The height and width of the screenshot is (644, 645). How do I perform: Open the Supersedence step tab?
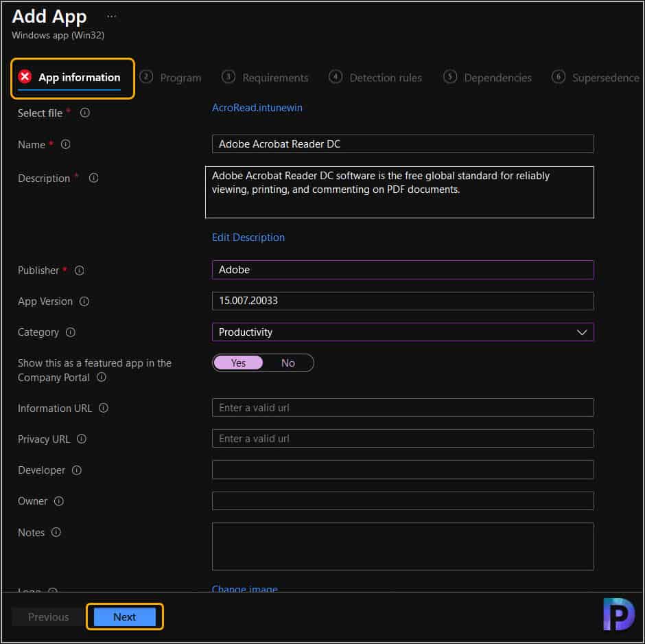point(596,78)
